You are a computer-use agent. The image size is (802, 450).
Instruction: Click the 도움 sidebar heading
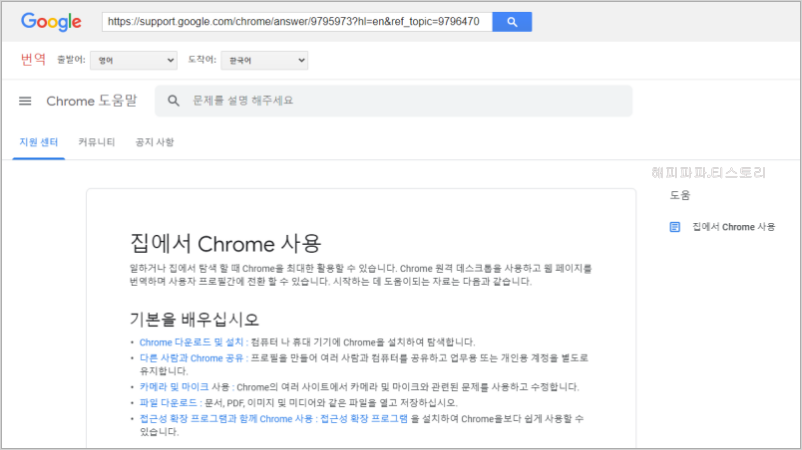pyautogui.click(x=680, y=195)
